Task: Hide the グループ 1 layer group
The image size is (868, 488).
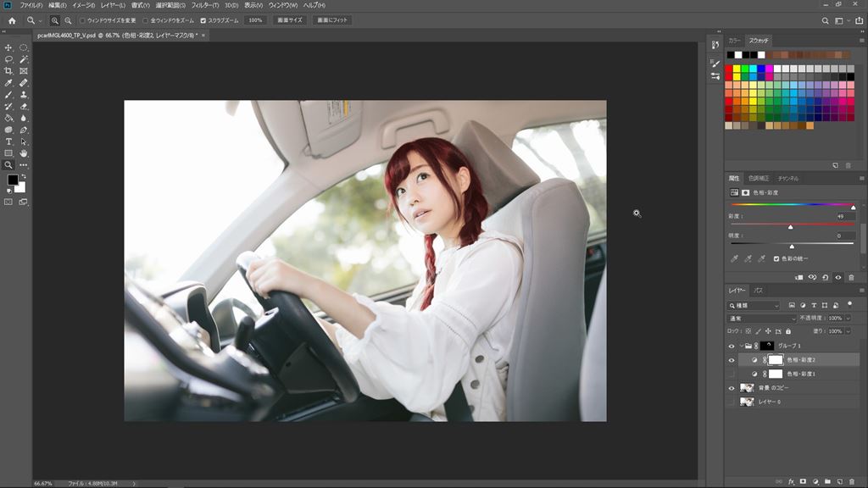Action: click(732, 346)
